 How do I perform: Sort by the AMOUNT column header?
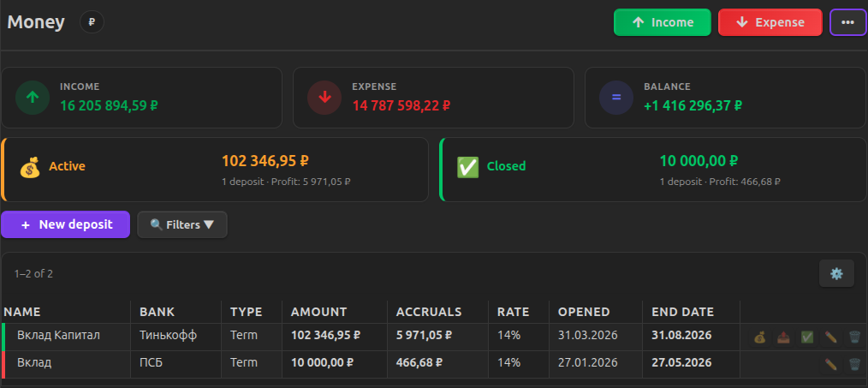click(x=318, y=312)
